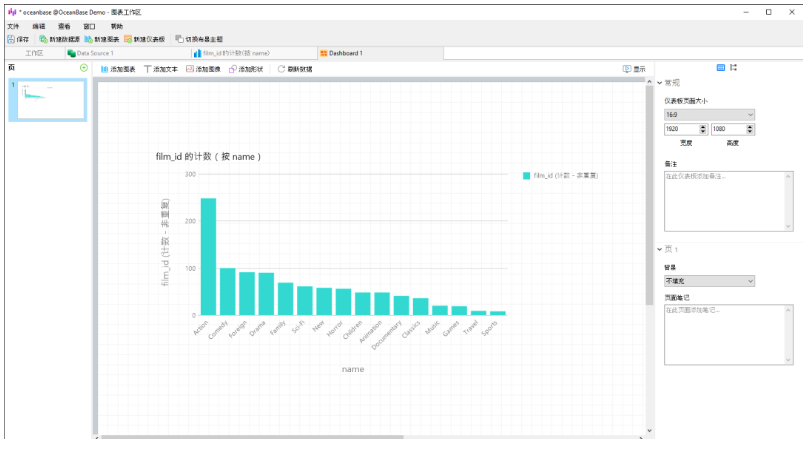Click the 仪表板页面大小 label
805x462 pixels.
[686, 101]
